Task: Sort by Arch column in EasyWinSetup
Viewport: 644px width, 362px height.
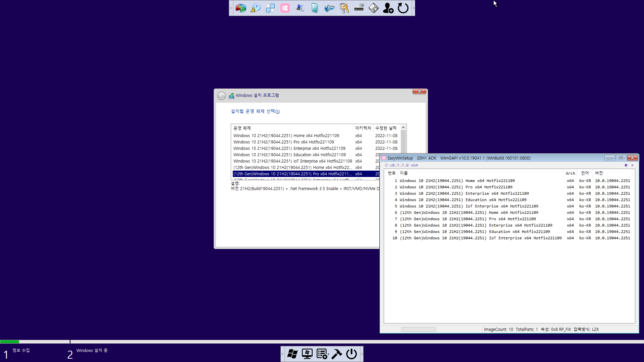Action: [x=570, y=173]
